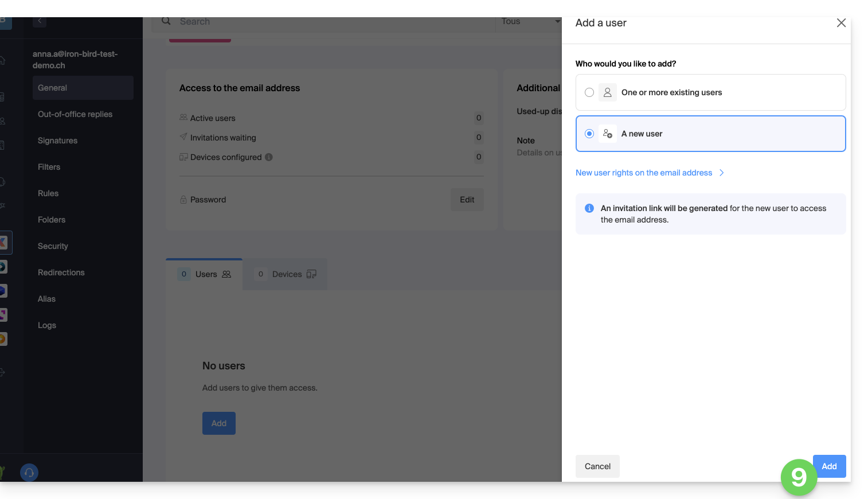This screenshot has width=868, height=499.
Task: Select the 'A new user' radio button
Action: tap(589, 134)
